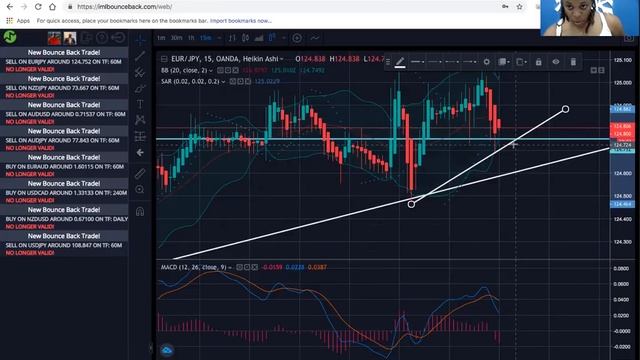
Task: Remove the MACD indicator
Action: click(x=255, y=267)
